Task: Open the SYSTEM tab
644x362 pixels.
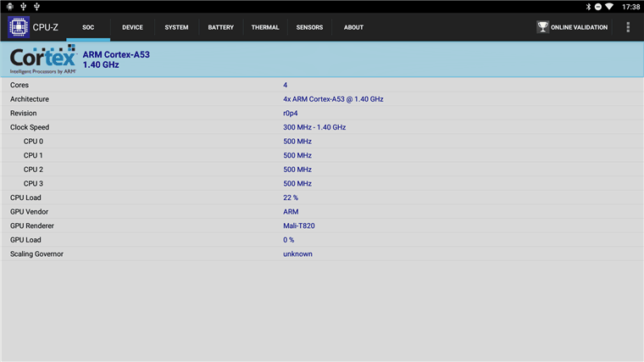Action: tap(176, 27)
